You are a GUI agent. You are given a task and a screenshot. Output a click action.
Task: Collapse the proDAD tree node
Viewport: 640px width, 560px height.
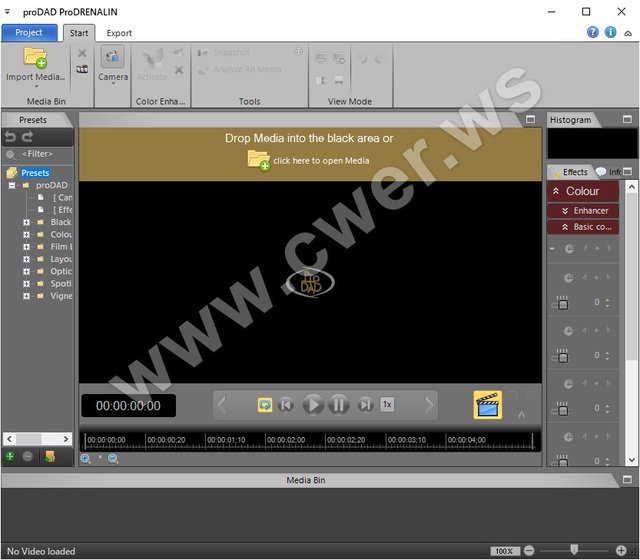pyautogui.click(x=12, y=185)
